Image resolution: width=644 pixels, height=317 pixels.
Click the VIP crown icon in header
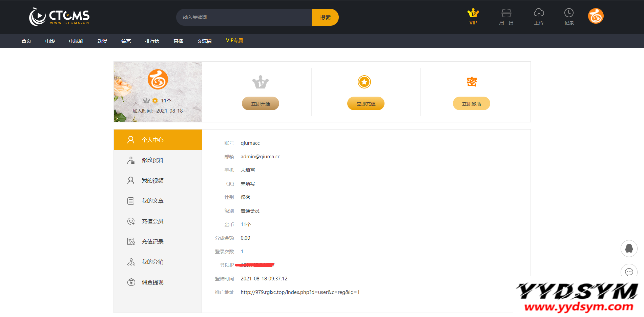tap(473, 14)
